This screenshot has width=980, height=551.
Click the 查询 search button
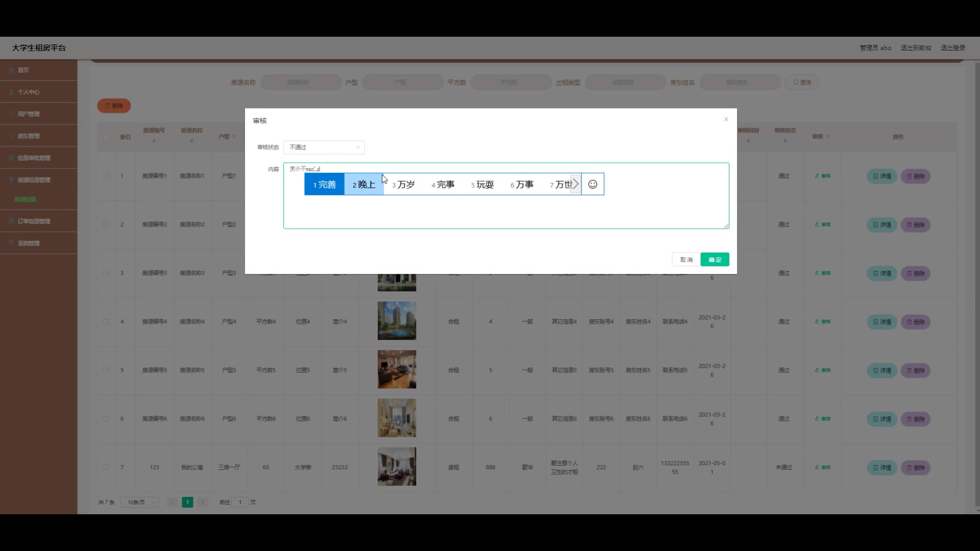801,82
